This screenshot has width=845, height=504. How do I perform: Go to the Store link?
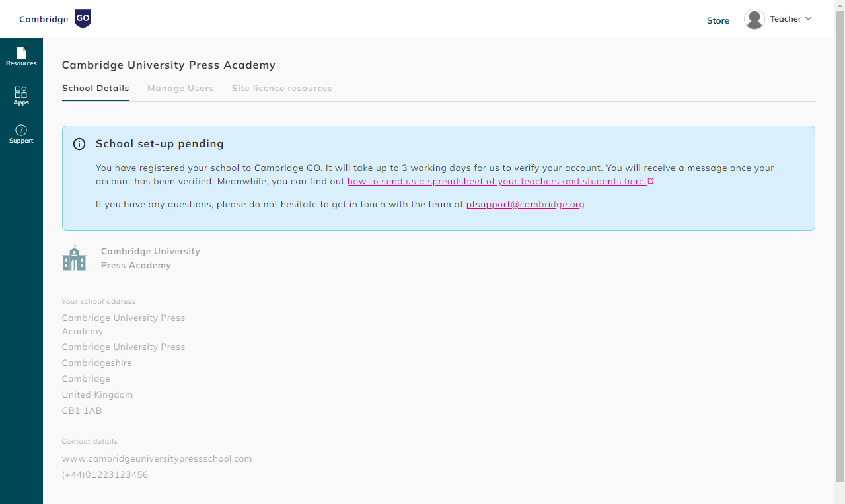point(718,20)
